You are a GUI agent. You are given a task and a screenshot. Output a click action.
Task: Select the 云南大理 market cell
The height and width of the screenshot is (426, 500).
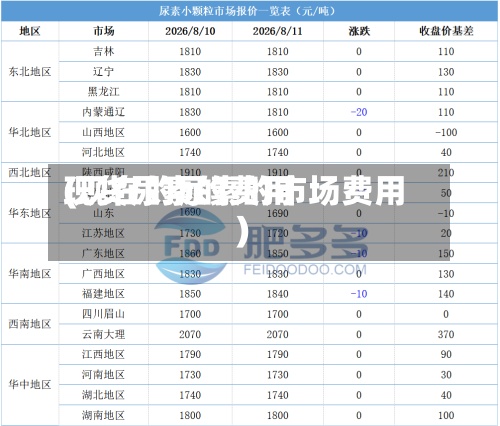[104, 334]
